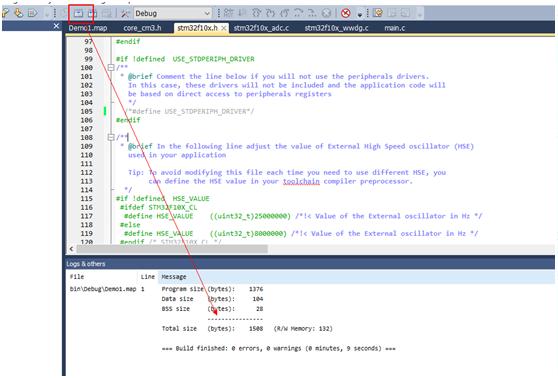The image size is (558, 378).
Task: Collapse comment fold at line 100
Action: click(111, 68)
